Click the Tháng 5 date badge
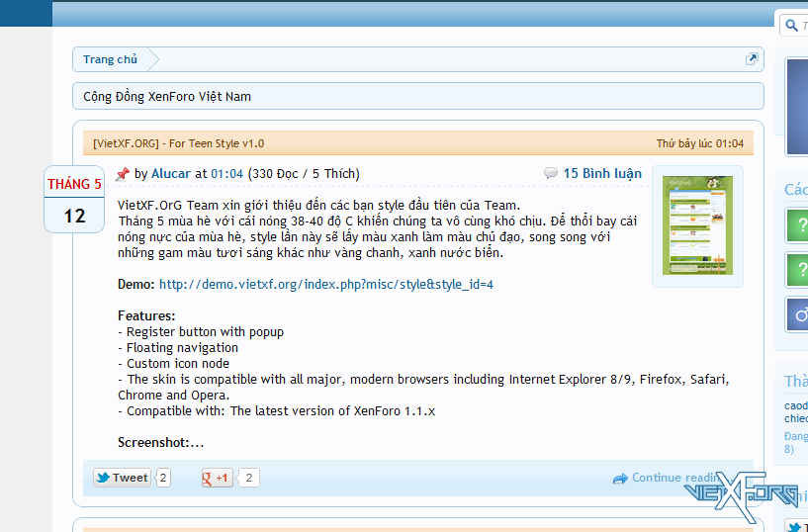The height and width of the screenshot is (532, 808). (x=74, y=200)
